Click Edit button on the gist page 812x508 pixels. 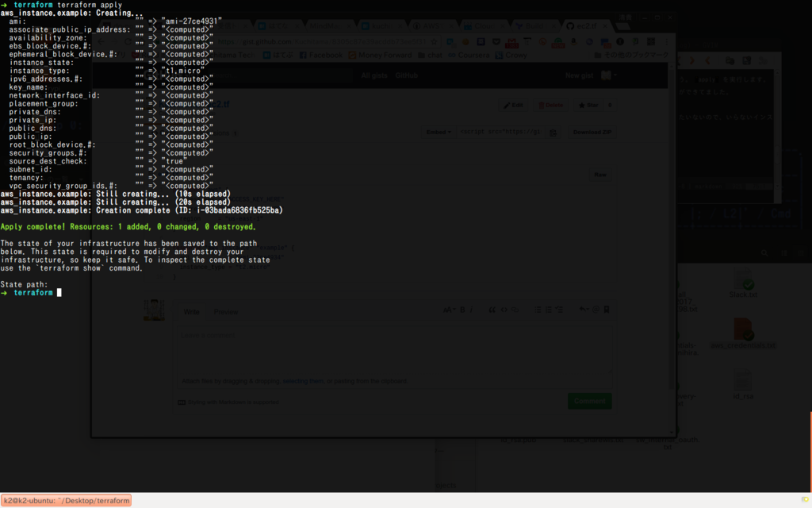pos(513,106)
